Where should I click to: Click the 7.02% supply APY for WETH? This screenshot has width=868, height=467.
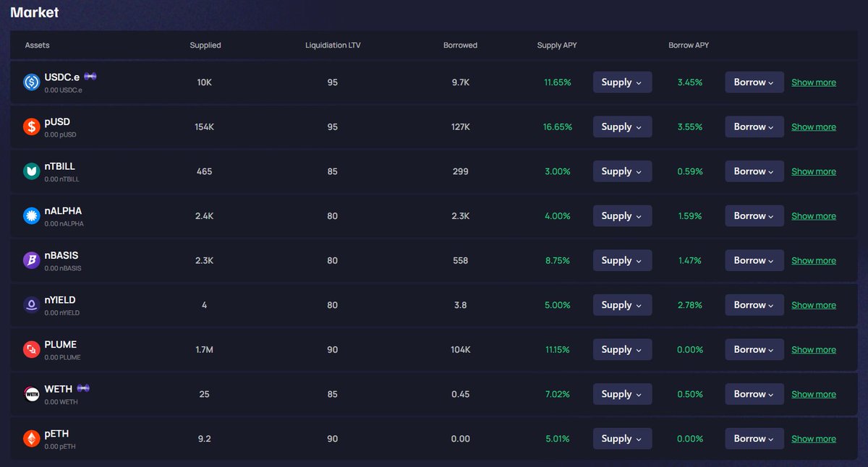click(x=558, y=395)
